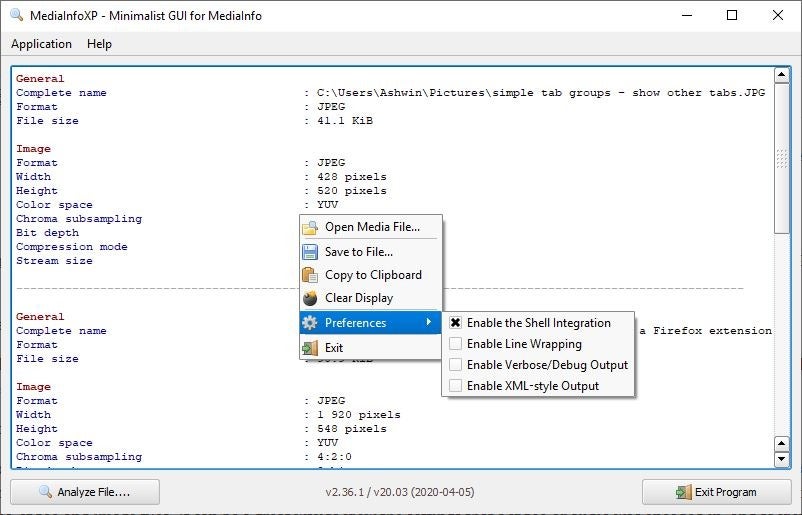Click the Copy to Clipboard icon
Image resolution: width=802 pixels, height=515 pixels.
tap(310, 275)
